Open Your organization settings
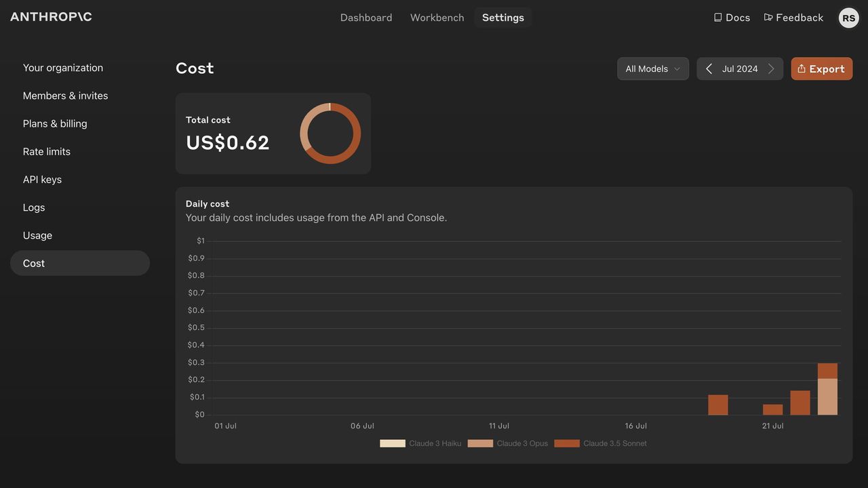Viewport: 868px width, 488px height. pyautogui.click(x=63, y=68)
